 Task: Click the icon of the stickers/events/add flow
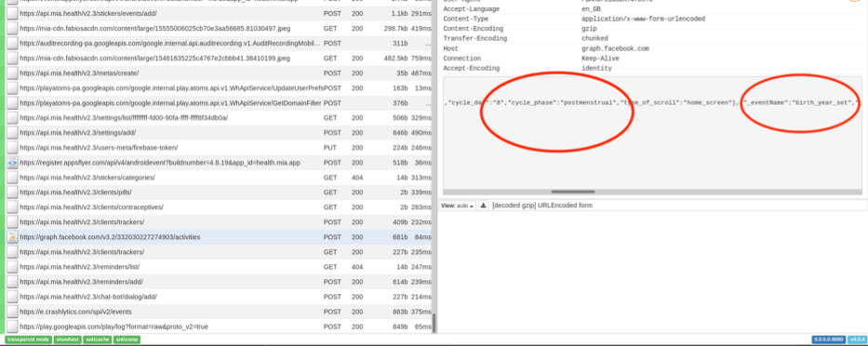(12, 13)
